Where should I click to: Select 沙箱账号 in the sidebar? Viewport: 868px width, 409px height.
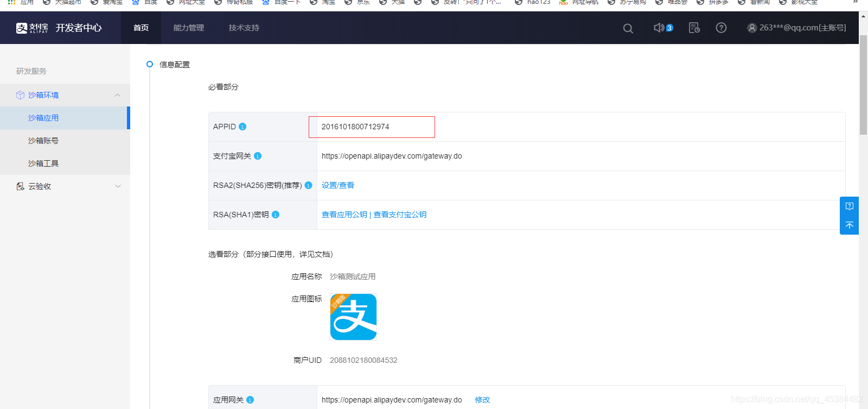coord(65,141)
